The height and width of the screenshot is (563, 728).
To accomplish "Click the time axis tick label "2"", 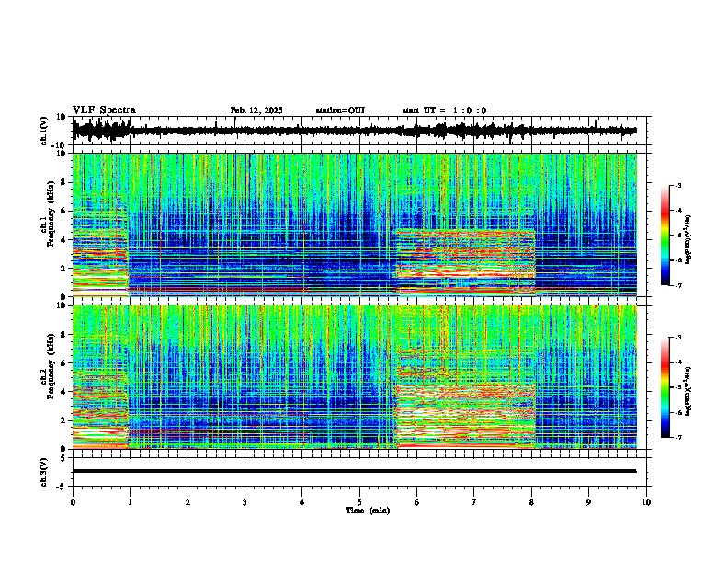I will 188,502.
